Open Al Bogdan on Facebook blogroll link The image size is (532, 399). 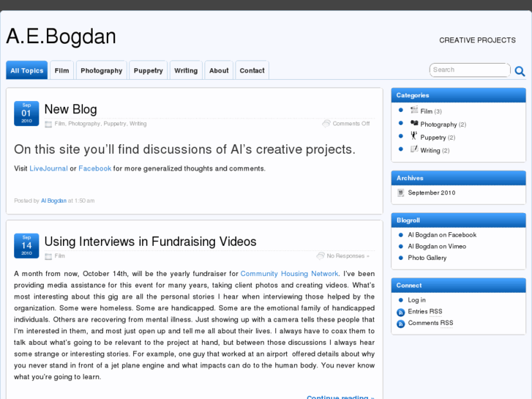[x=442, y=235]
